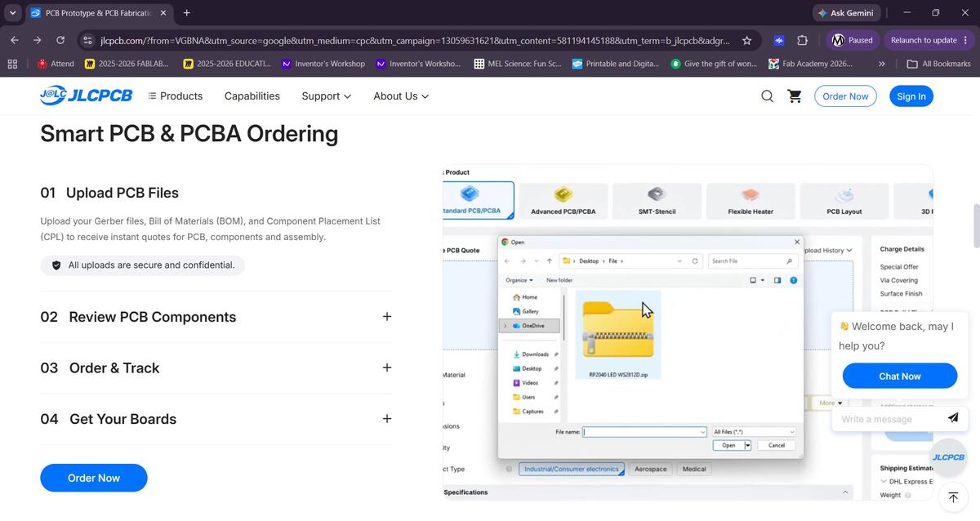
Task: Select Aerospace product type
Action: pos(651,469)
